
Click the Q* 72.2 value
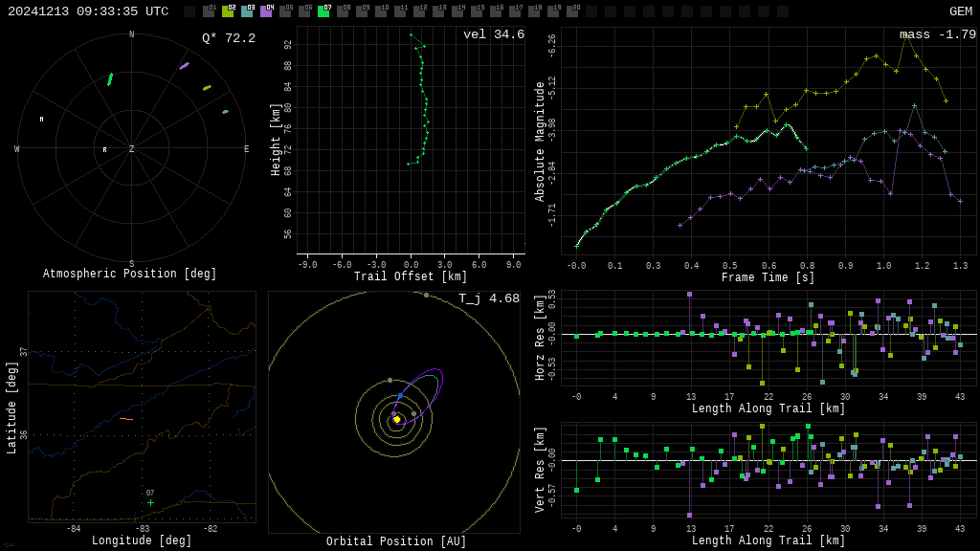(x=228, y=38)
